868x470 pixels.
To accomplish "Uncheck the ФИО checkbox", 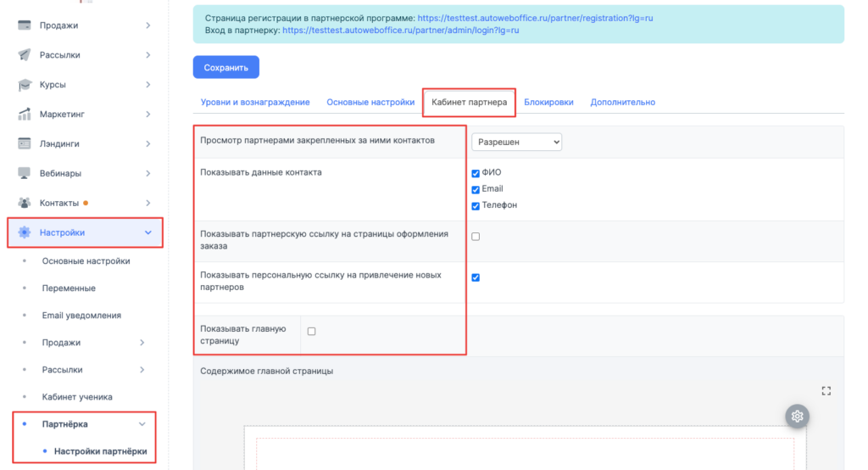I will click(x=476, y=173).
